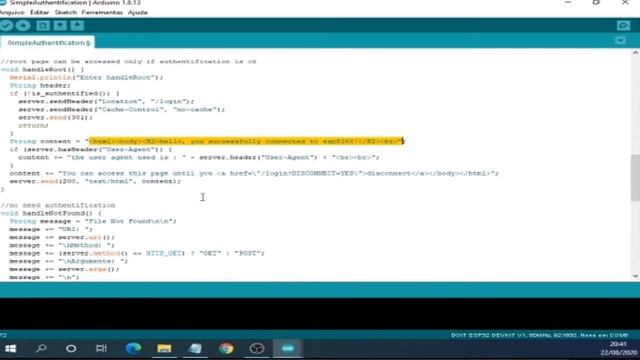The width and height of the screenshot is (640, 360).
Task: Open File Explorer from taskbar
Action: point(164,349)
